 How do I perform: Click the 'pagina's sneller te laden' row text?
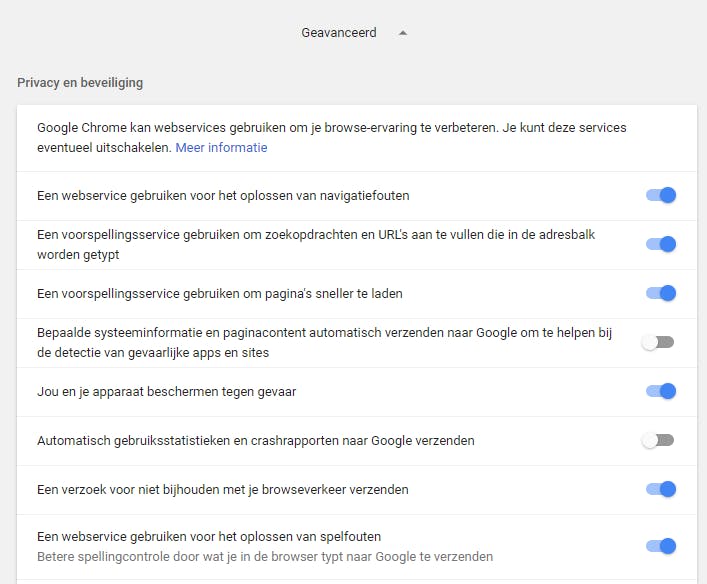pyautogui.click(x=220, y=293)
